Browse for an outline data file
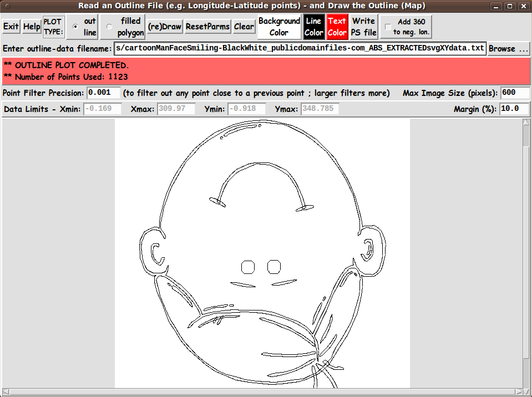The image size is (532, 397). [x=508, y=48]
